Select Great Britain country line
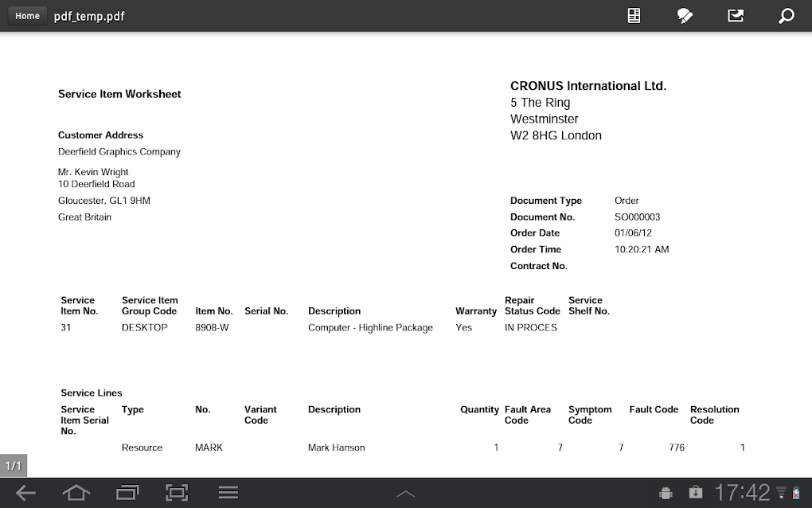The height and width of the screenshot is (508, 812). point(84,217)
